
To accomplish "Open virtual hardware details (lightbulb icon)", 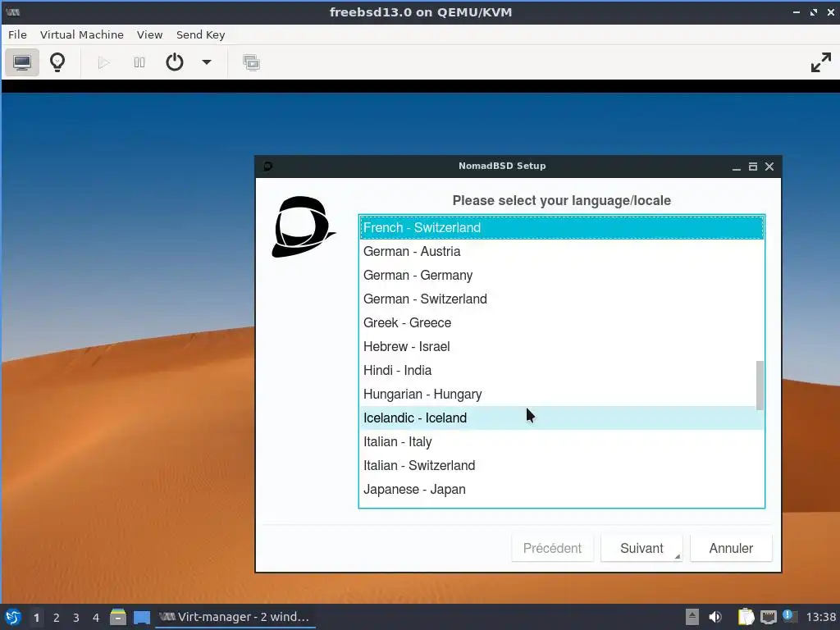I will tap(57, 62).
